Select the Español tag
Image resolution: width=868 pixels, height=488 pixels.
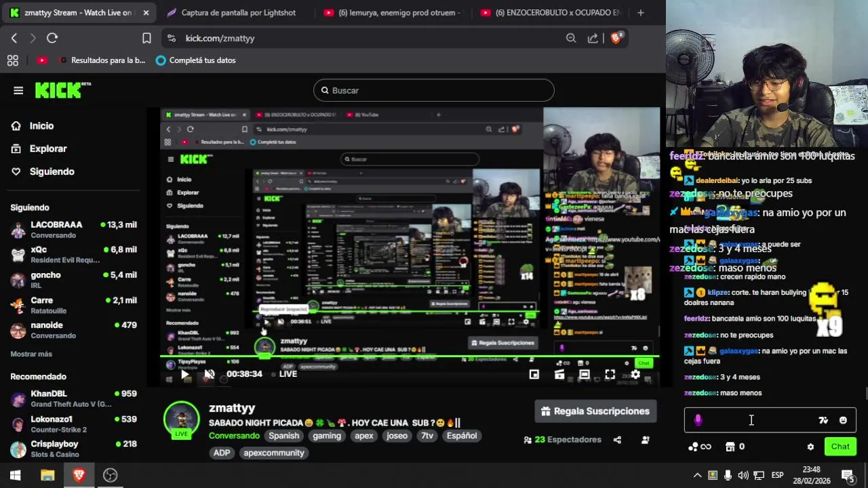click(x=462, y=436)
